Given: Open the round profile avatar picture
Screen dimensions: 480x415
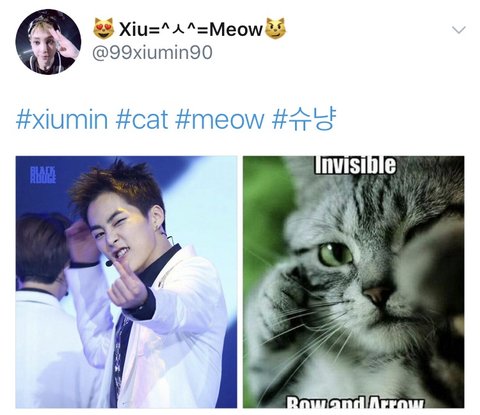Looking at the screenshot, I should click(x=48, y=42).
